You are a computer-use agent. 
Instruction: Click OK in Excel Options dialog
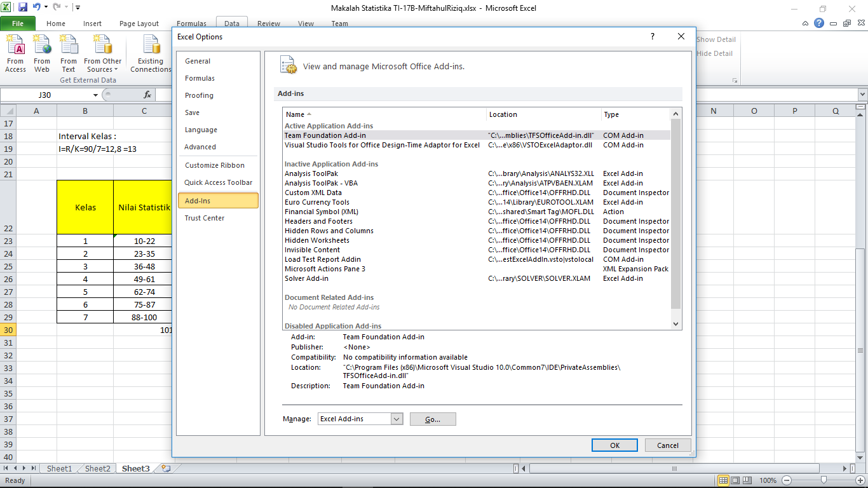[614, 445]
